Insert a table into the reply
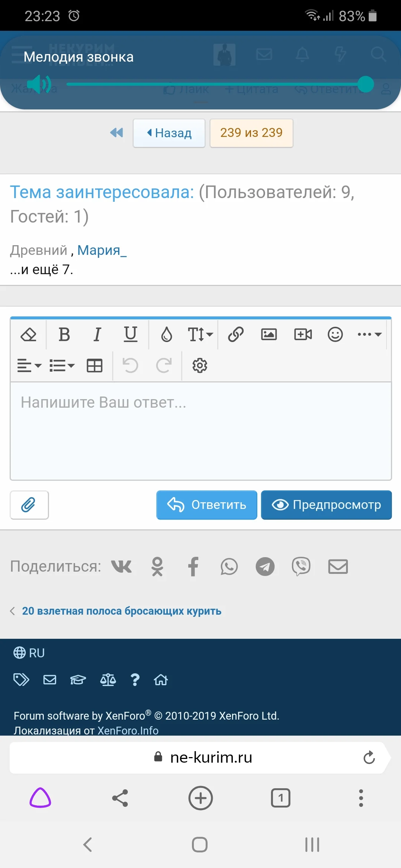This screenshot has height=868, width=401. pyautogui.click(x=94, y=366)
